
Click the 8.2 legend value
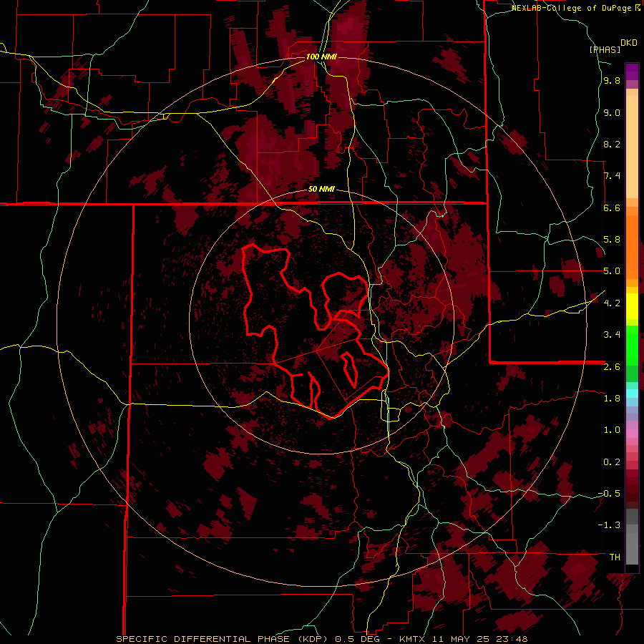point(612,144)
